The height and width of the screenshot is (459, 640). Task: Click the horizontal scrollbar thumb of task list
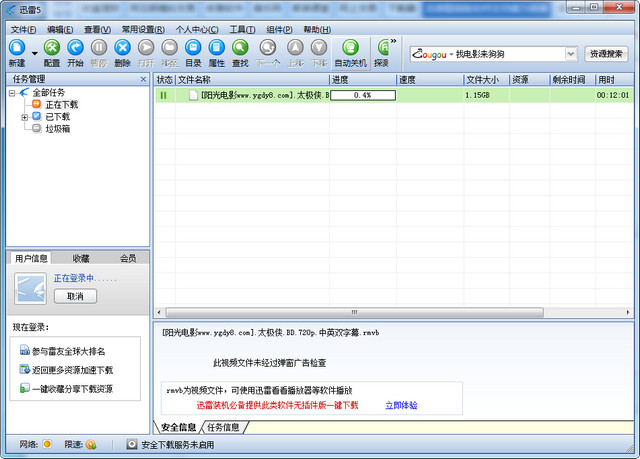click(354, 312)
